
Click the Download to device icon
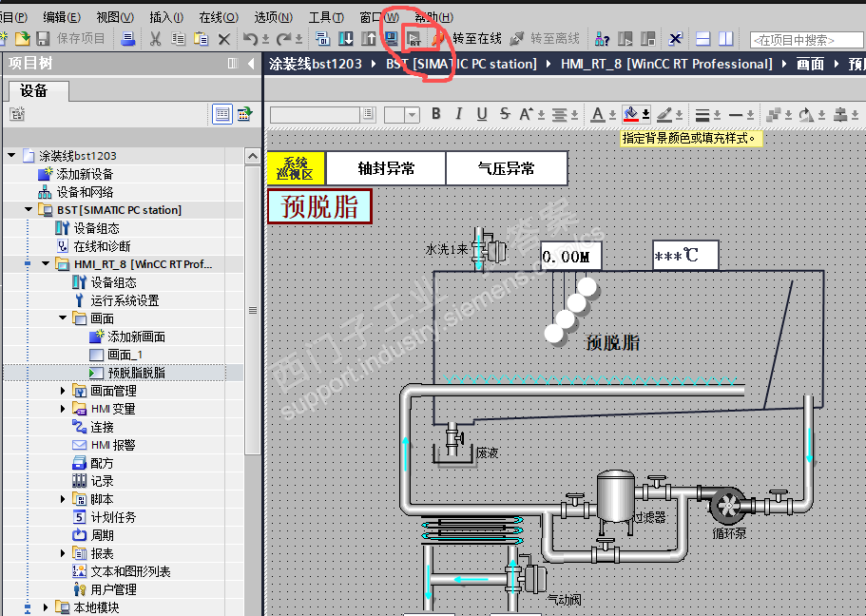pos(346,38)
